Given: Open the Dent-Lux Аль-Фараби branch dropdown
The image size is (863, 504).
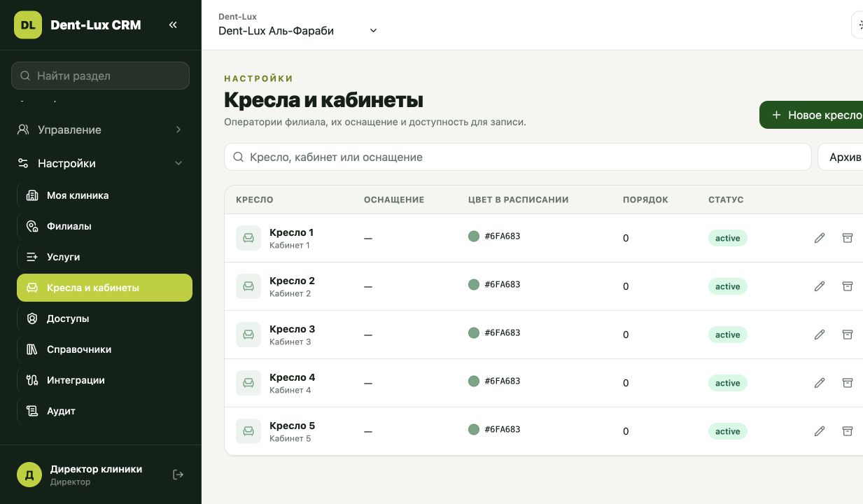Looking at the screenshot, I should point(298,31).
